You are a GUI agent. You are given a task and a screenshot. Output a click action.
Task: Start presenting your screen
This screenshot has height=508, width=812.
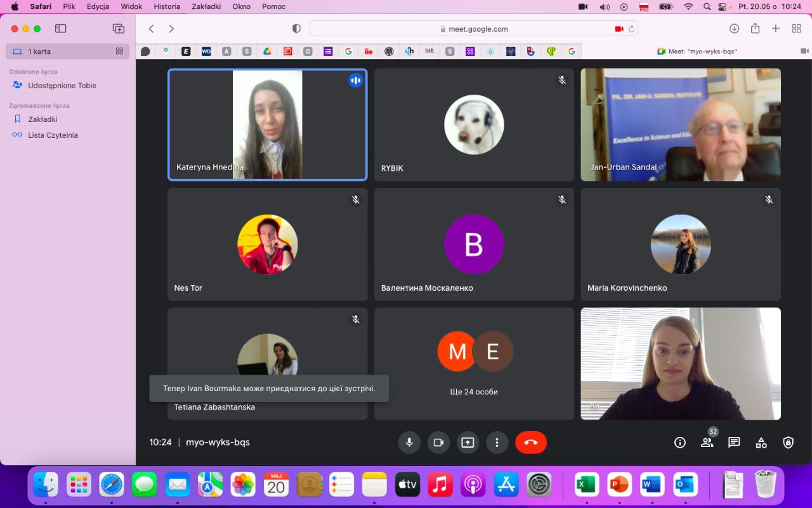point(468,443)
